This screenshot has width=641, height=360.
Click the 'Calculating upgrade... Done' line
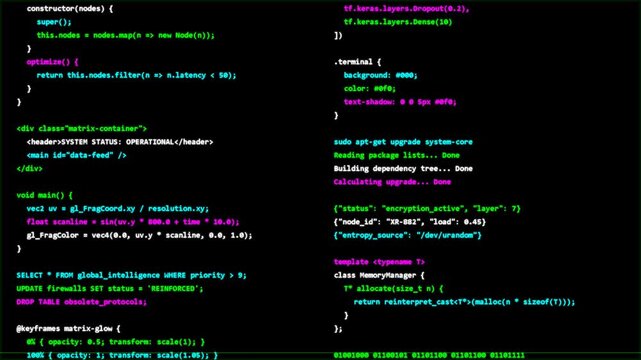pos(392,182)
